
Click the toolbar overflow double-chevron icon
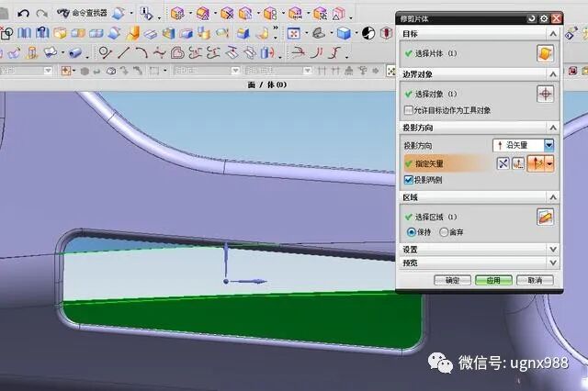pyautogui.click(x=276, y=28)
